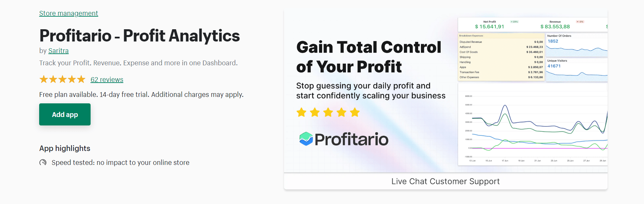Click the 13 Jun marker on the timeline
The width and height of the screenshot is (644, 204).
point(473,160)
